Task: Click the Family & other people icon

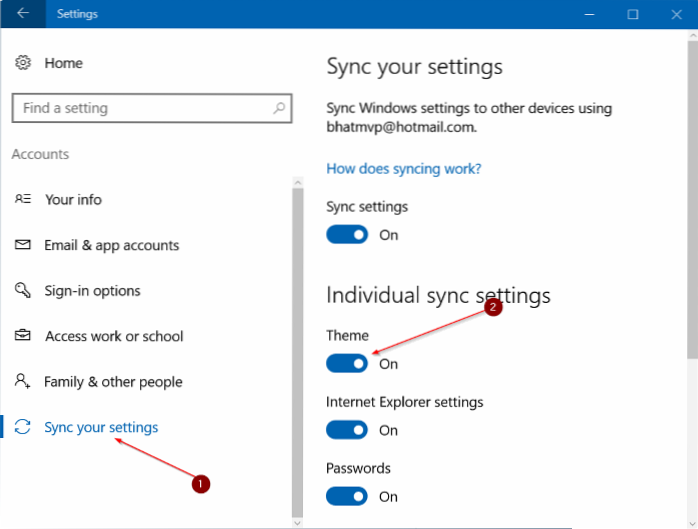Action: (23, 382)
